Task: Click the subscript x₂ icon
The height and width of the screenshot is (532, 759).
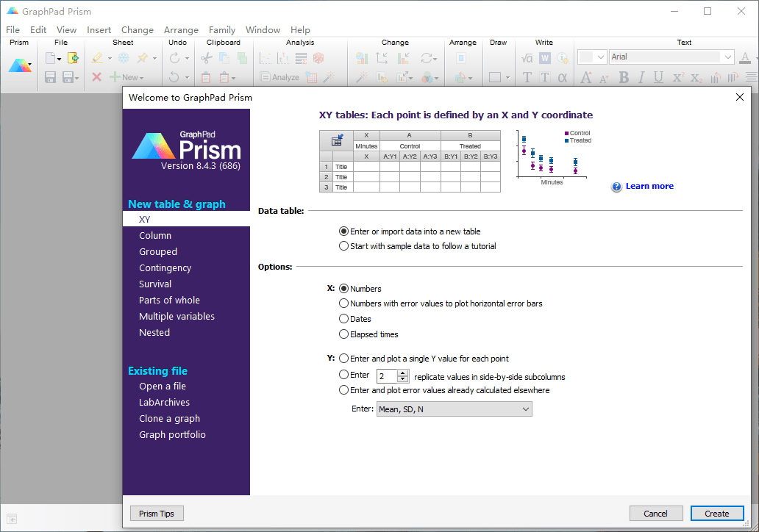Action: [x=696, y=77]
